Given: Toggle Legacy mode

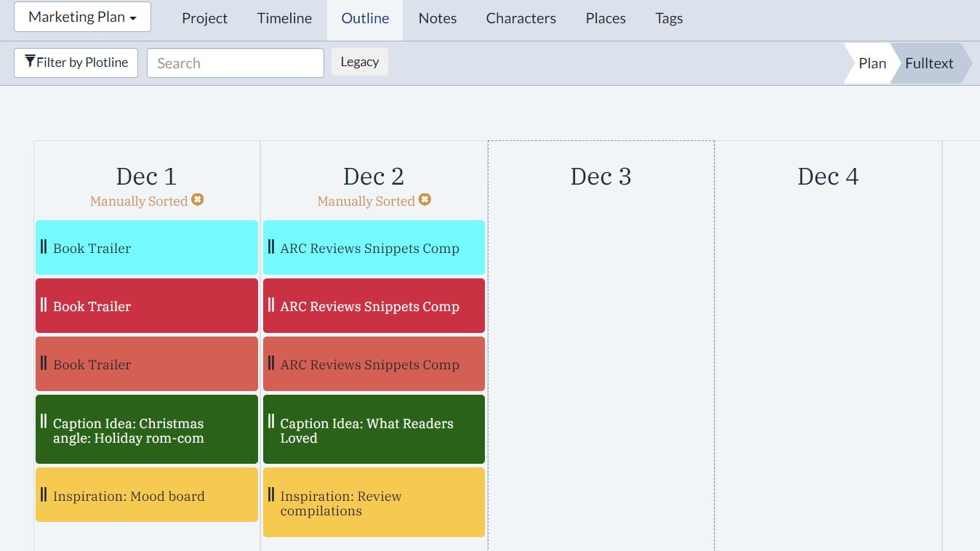Looking at the screenshot, I should (359, 62).
